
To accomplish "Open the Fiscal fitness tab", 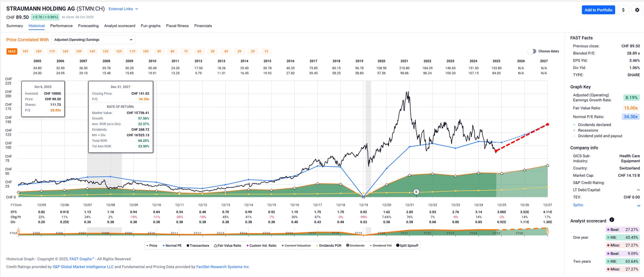I will click(x=177, y=26).
